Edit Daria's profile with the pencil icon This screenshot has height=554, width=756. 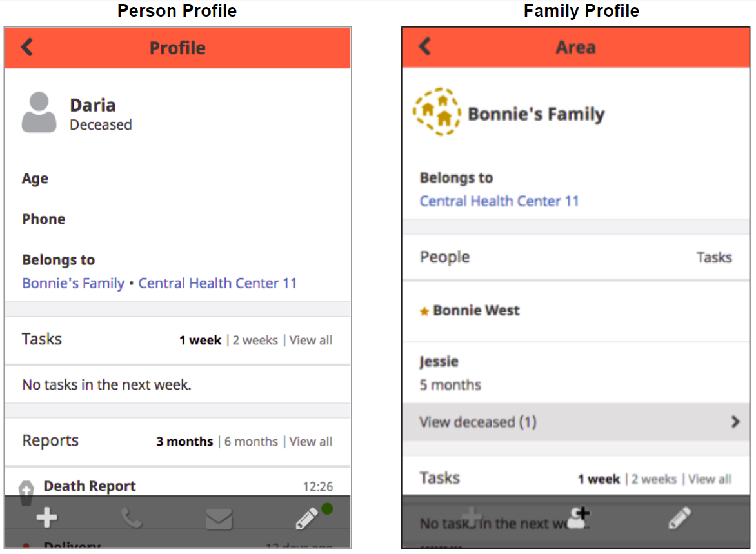point(306,518)
